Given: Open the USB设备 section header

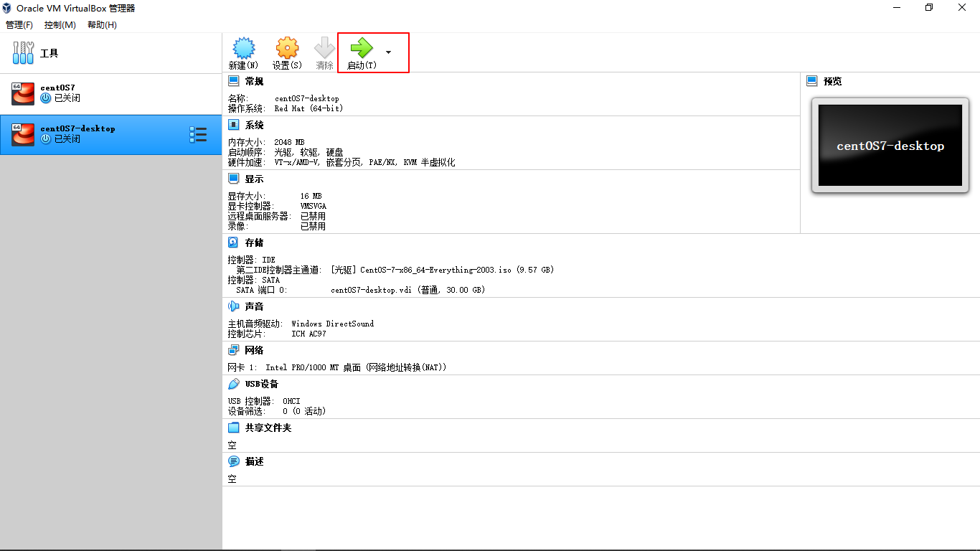Looking at the screenshot, I should click(x=262, y=384).
